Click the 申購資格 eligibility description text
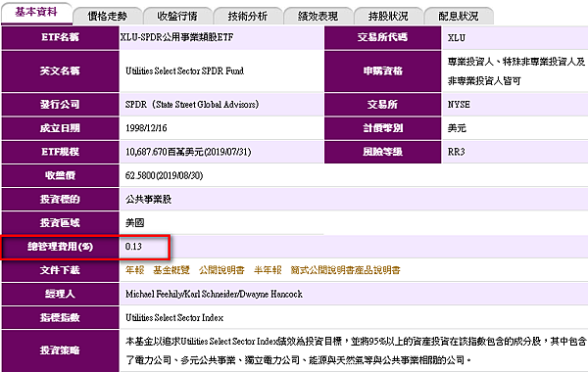The image size is (588, 372). [516, 71]
